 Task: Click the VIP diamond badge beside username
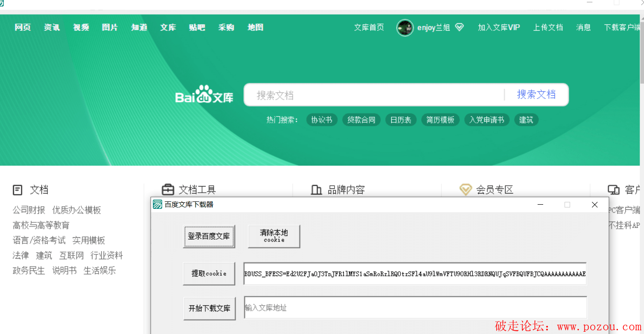click(459, 27)
